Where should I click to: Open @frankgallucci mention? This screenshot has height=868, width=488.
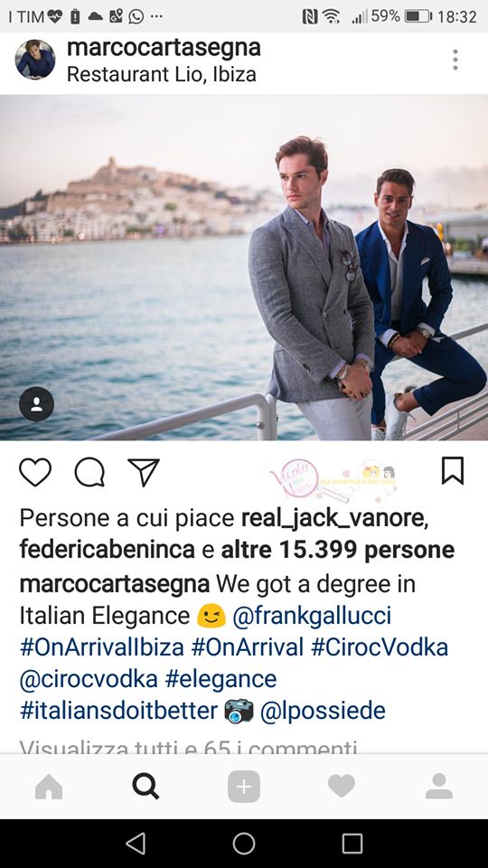point(312,616)
